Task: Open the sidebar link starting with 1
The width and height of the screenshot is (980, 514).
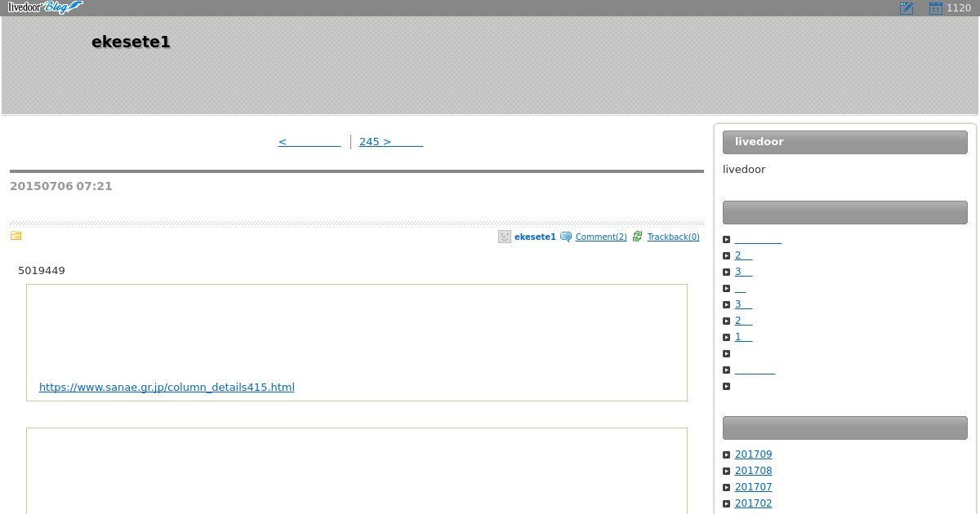Action: [743, 337]
